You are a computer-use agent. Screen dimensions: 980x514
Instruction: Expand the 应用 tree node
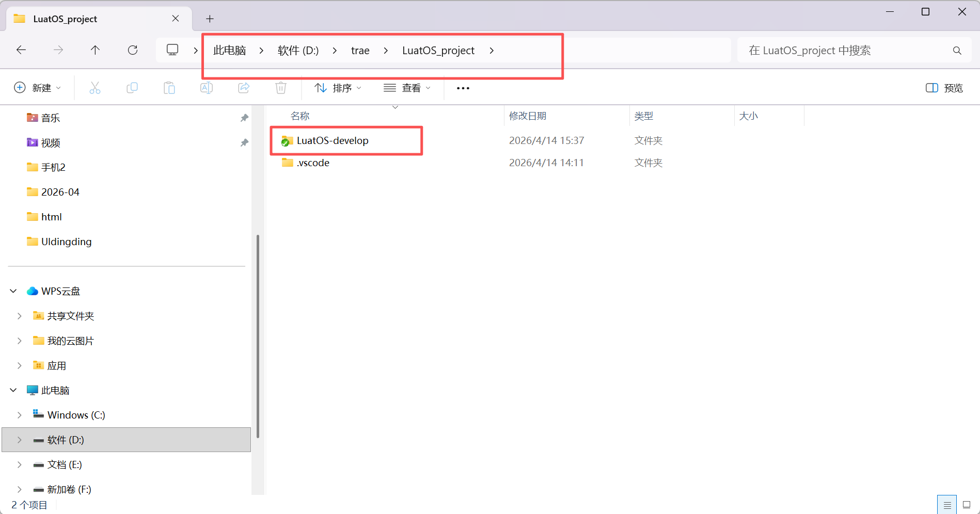[20, 365]
